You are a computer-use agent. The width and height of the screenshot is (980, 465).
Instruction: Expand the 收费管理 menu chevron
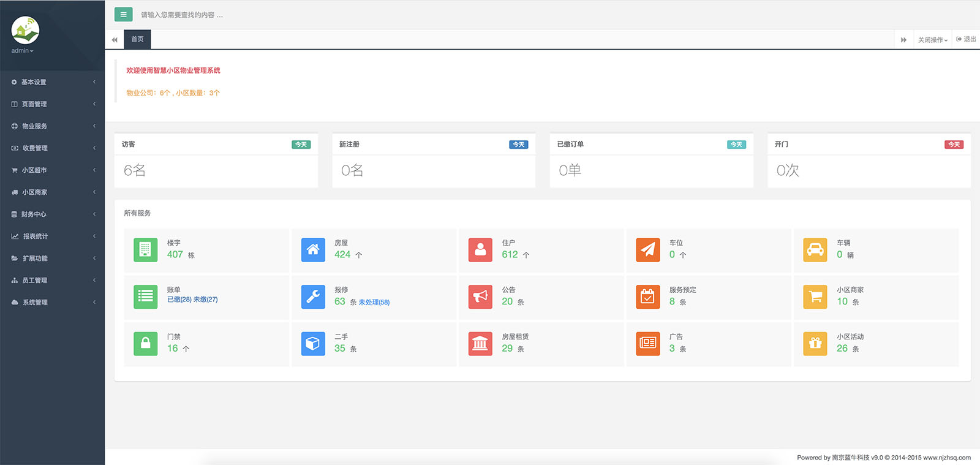pos(94,148)
